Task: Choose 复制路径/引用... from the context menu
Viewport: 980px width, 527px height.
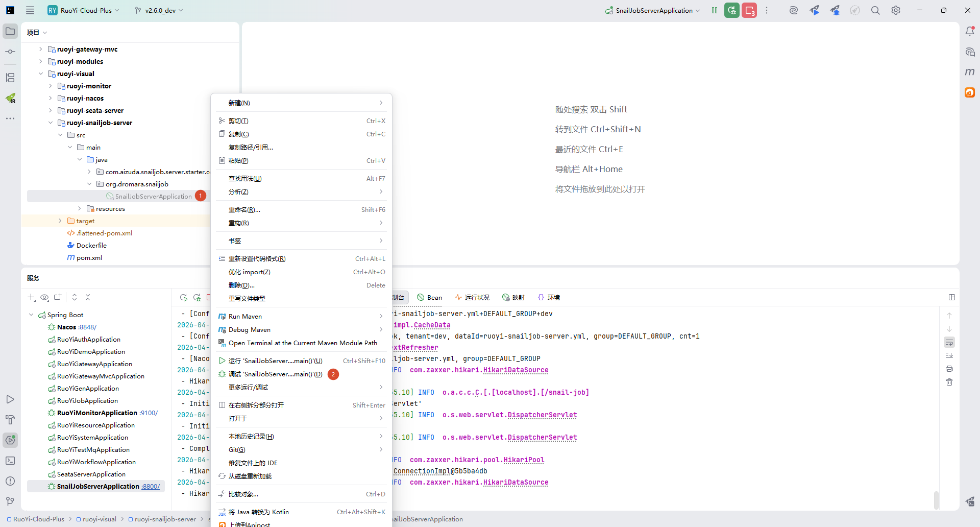Action: tap(251, 148)
